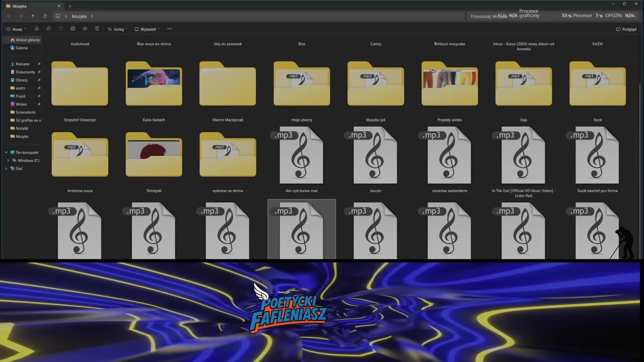Unpin Dokumenty using its pin icon
The width and height of the screenshot is (644, 362).
[x=39, y=72]
